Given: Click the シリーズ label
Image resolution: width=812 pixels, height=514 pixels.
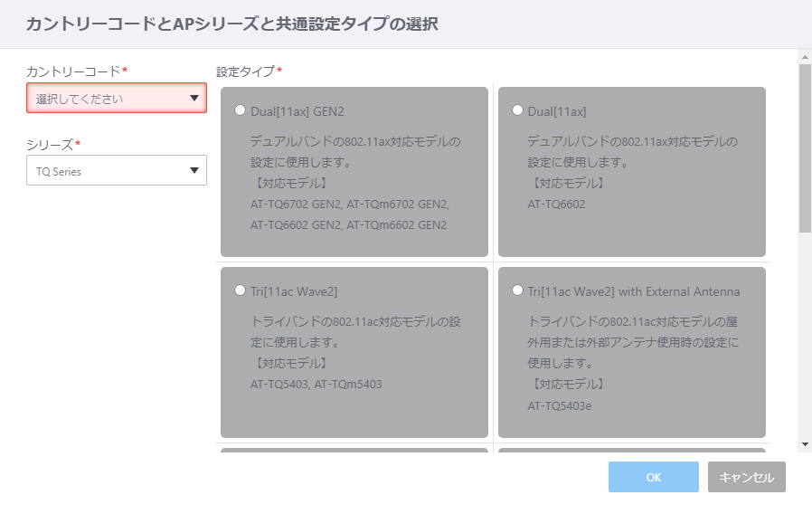Looking at the screenshot, I should point(51,144).
